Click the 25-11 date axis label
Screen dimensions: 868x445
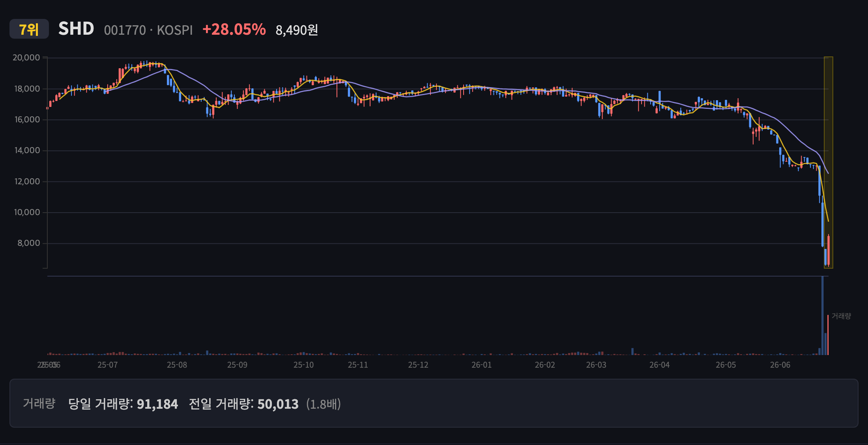pos(358,365)
